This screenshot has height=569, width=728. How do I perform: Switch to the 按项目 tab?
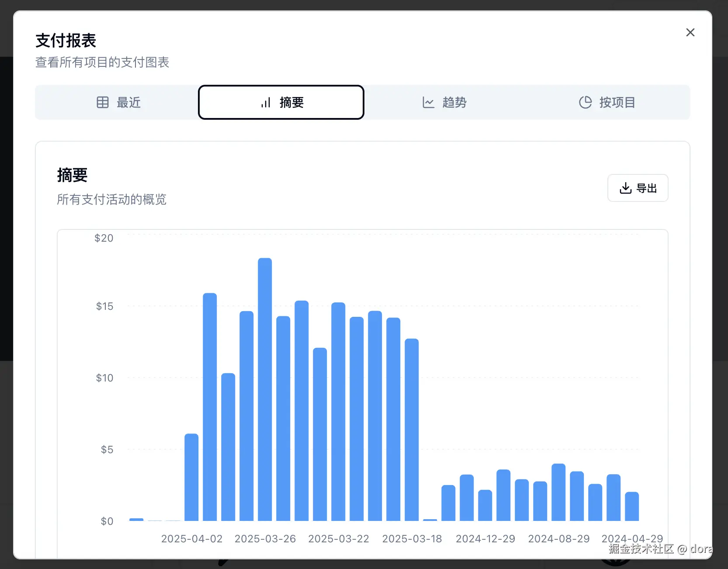click(607, 102)
